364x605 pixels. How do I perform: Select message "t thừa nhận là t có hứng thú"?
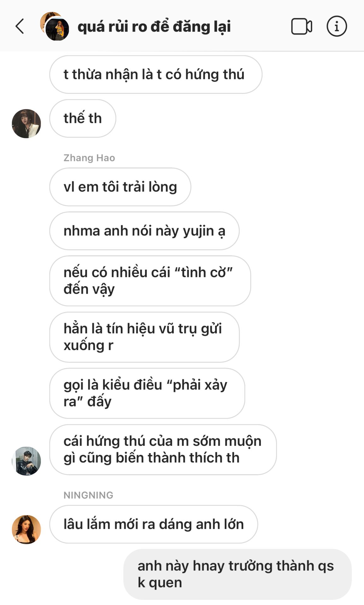(156, 74)
